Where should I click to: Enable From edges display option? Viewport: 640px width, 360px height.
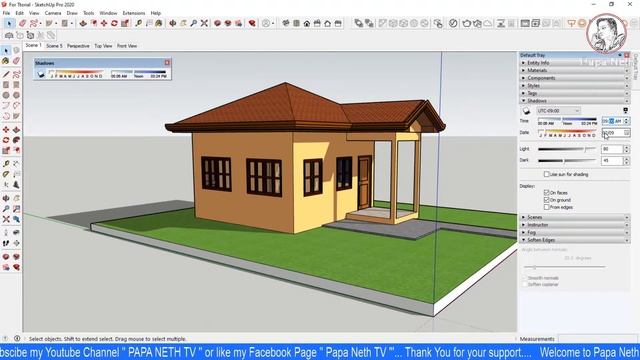point(547,207)
